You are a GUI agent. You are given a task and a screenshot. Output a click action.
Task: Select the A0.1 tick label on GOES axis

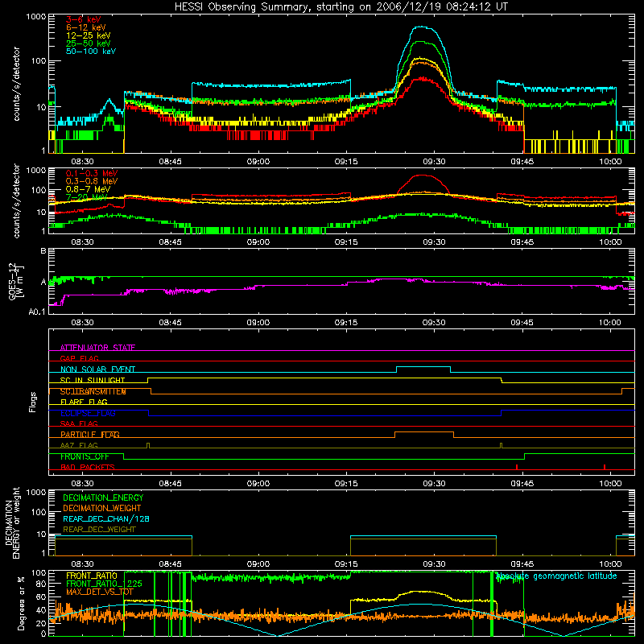[x=37, y=312]
